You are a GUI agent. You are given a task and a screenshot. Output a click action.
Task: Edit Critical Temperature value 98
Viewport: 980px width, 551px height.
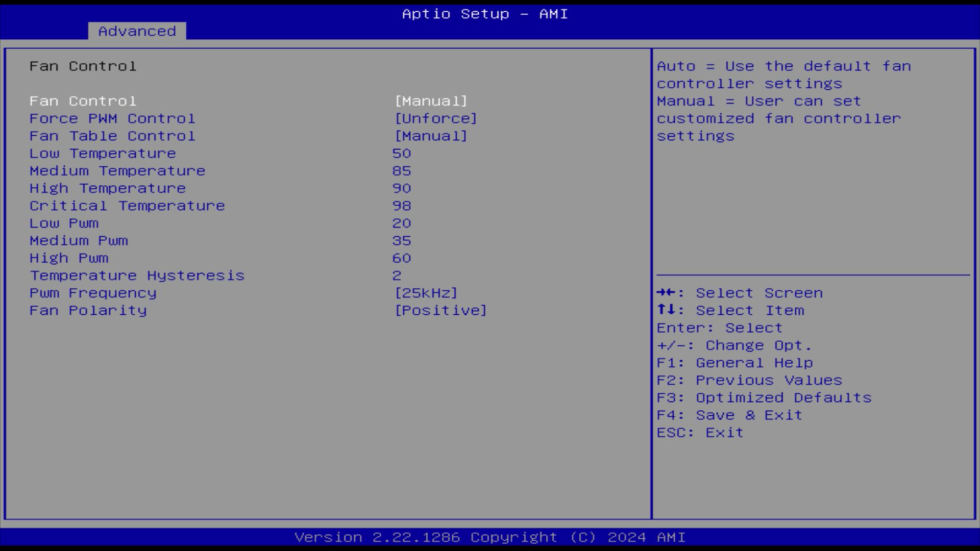pyautogui.click(x=402, y=206)
